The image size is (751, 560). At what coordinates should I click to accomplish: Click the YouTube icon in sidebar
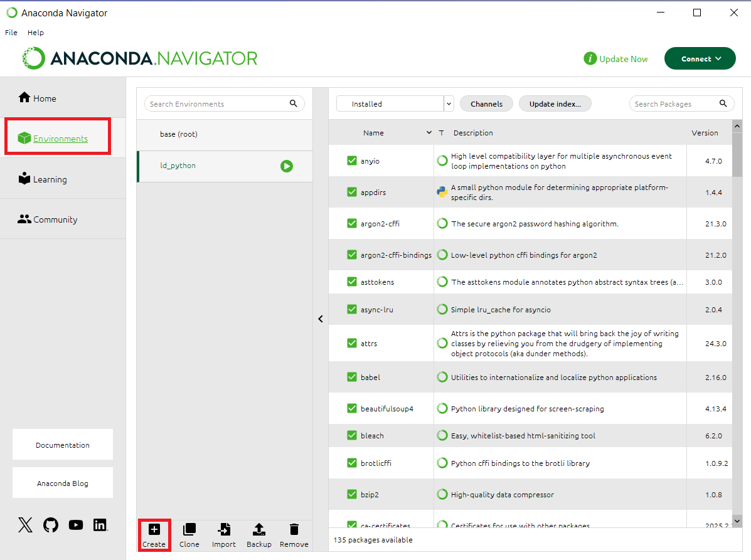tap(75, 525)
